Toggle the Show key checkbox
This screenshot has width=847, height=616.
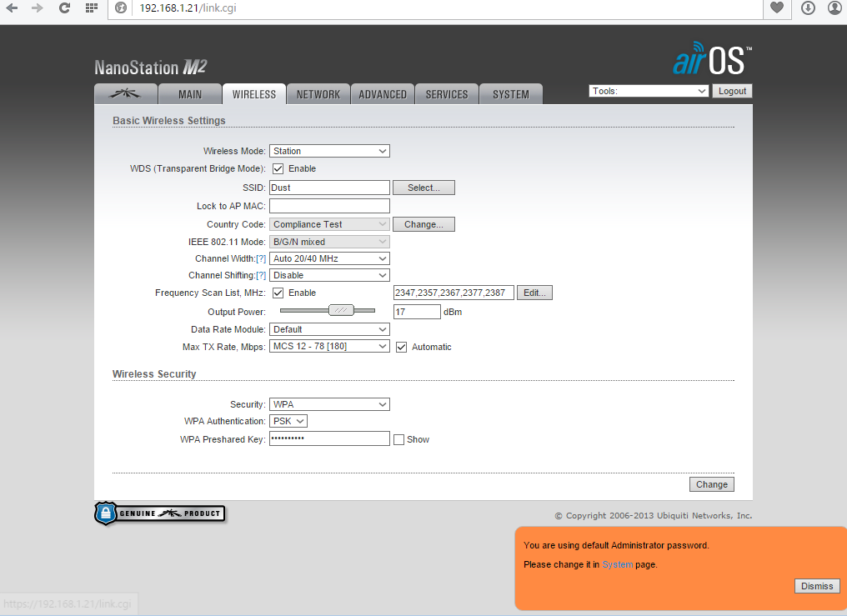pos(399,440)
